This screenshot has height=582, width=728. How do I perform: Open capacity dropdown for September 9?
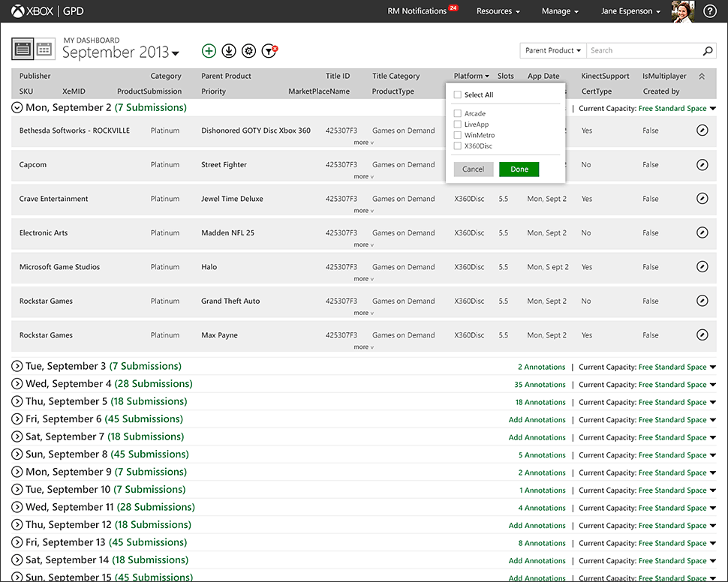click(x=677, y=473)
